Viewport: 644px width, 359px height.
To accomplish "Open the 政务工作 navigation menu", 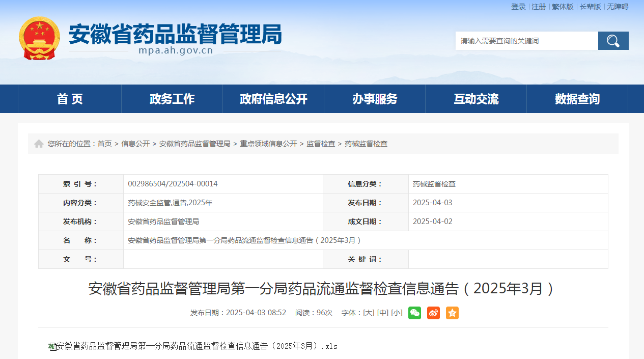I will [x=172, y=99].
